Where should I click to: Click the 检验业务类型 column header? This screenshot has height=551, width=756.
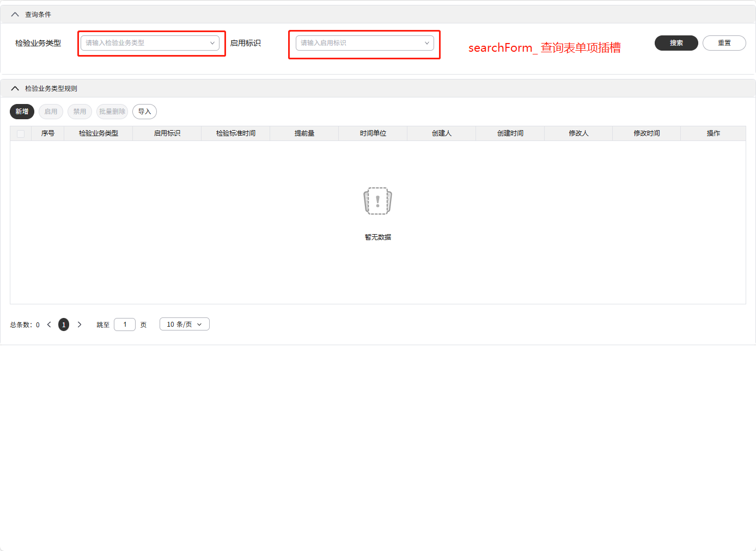tap(98, 133)
